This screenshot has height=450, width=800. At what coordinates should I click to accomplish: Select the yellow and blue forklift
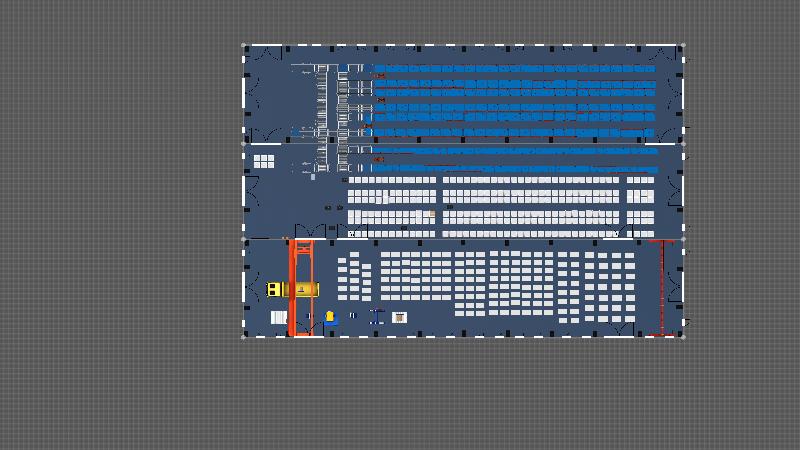pyautogui.click(x=330, y=317)
